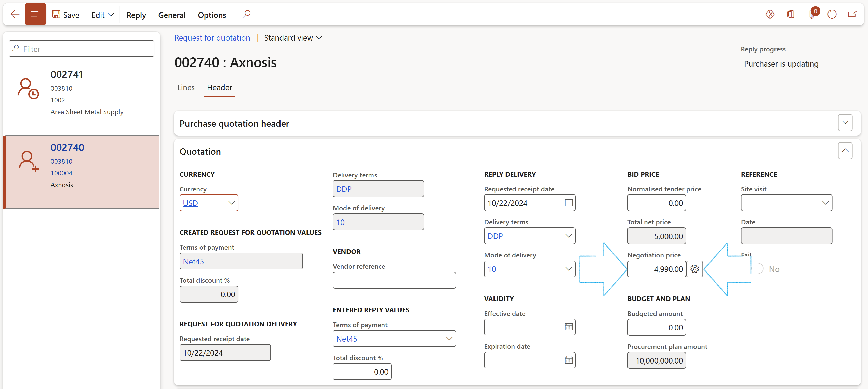Click the 100004 vendor account link
868x389 pixels.
[x=61, y=173]
